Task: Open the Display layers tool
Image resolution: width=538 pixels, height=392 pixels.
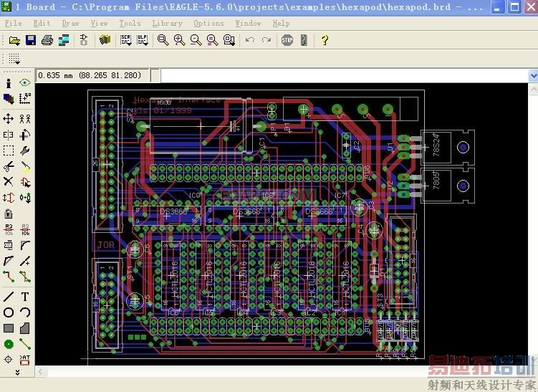Action: coord(9,99)
